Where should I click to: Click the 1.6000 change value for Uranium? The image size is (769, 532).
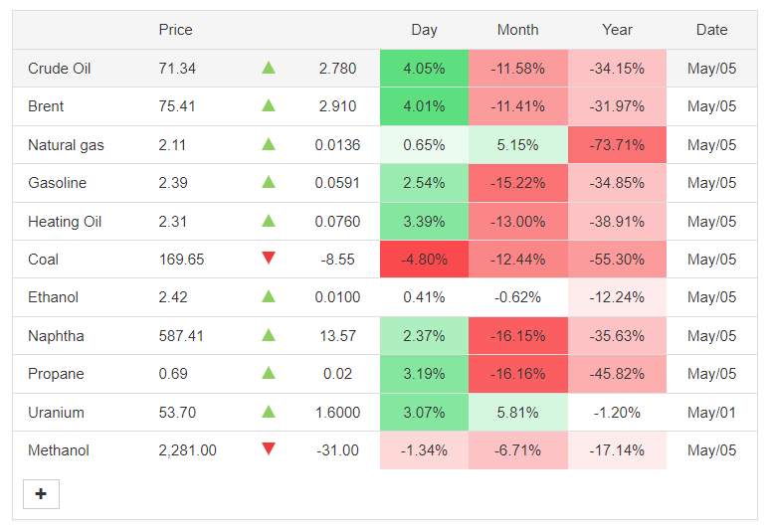tap(337, 413)
